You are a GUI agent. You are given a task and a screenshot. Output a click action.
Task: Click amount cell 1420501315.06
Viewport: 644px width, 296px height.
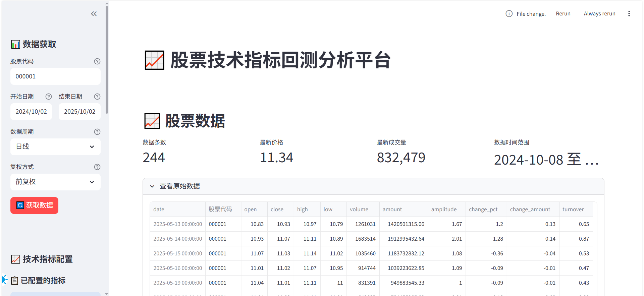pyautogui.click(x=404, y=224)
